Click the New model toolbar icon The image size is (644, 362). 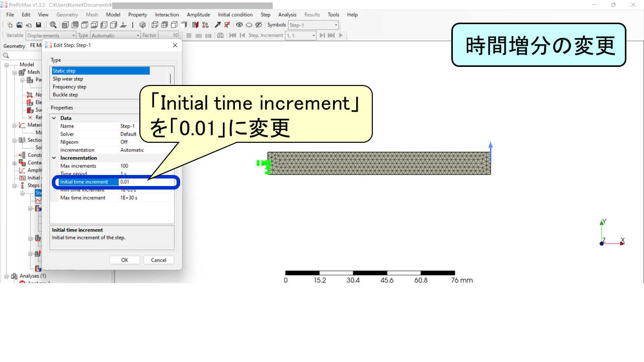click(10, 25)
